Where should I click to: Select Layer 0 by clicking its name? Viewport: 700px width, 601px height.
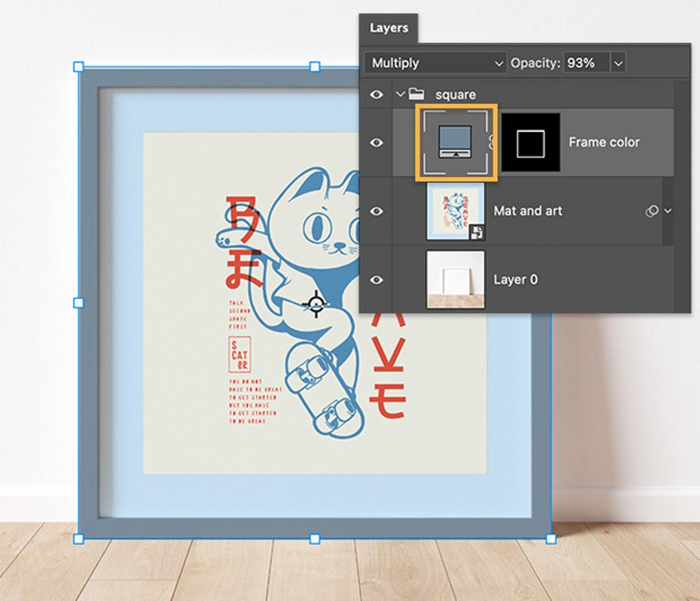[516, 280]
